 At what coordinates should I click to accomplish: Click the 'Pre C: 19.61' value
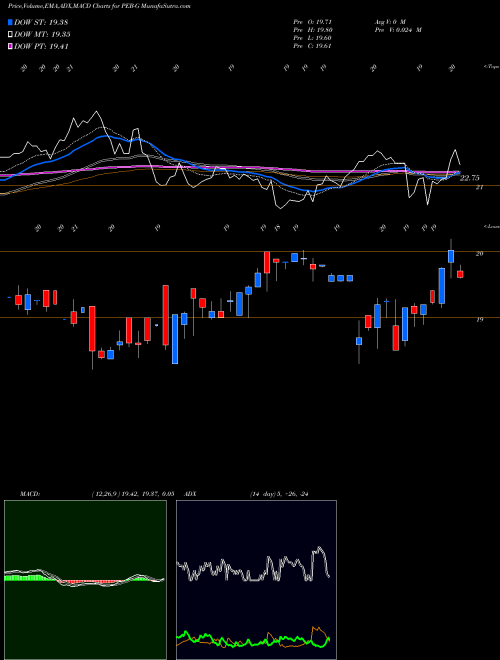click(313, 46)
